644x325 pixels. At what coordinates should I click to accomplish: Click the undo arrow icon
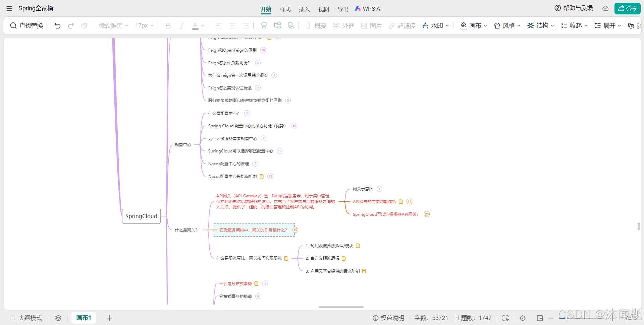pyautogui.click(x=57, y=25)
